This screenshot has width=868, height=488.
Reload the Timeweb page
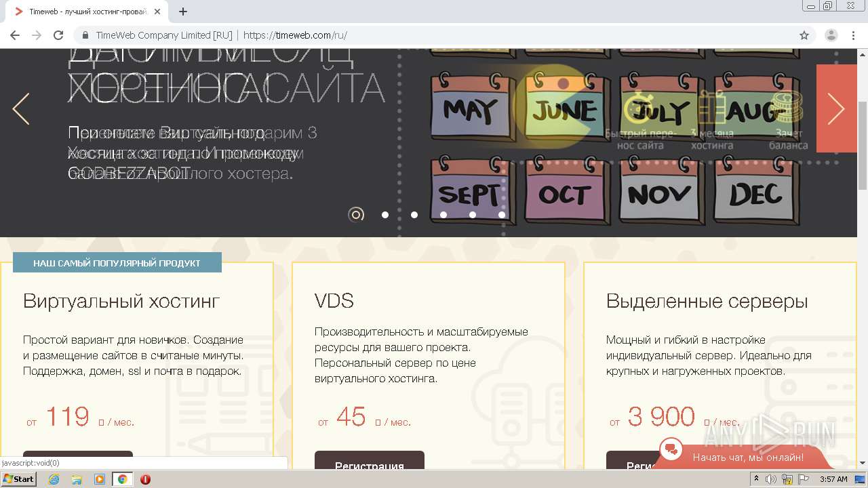(58, 35)
